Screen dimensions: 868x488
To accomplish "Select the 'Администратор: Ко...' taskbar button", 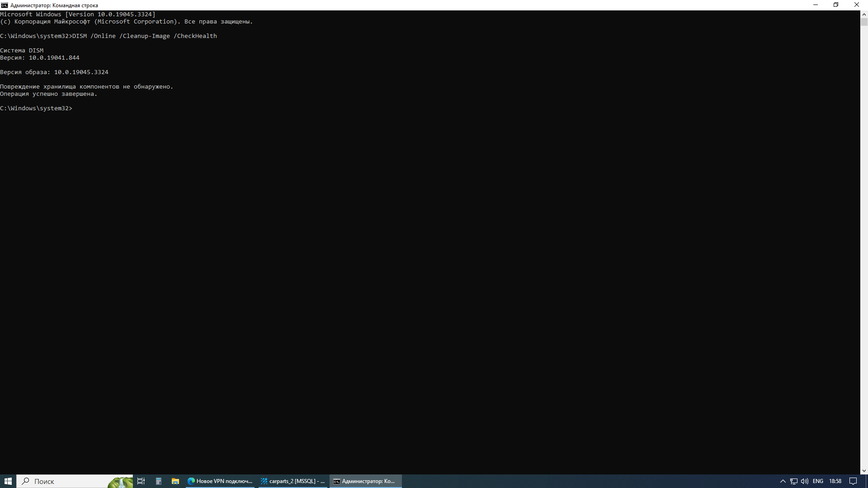I will tap(365, 481).
